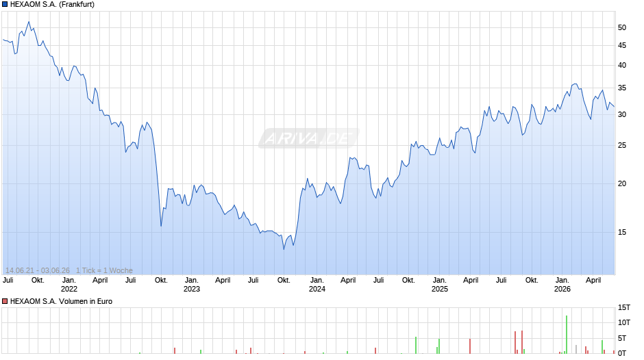Click the price axis label 45
The width and height of the screenshot is (644, 360).
tap(622, 46)
